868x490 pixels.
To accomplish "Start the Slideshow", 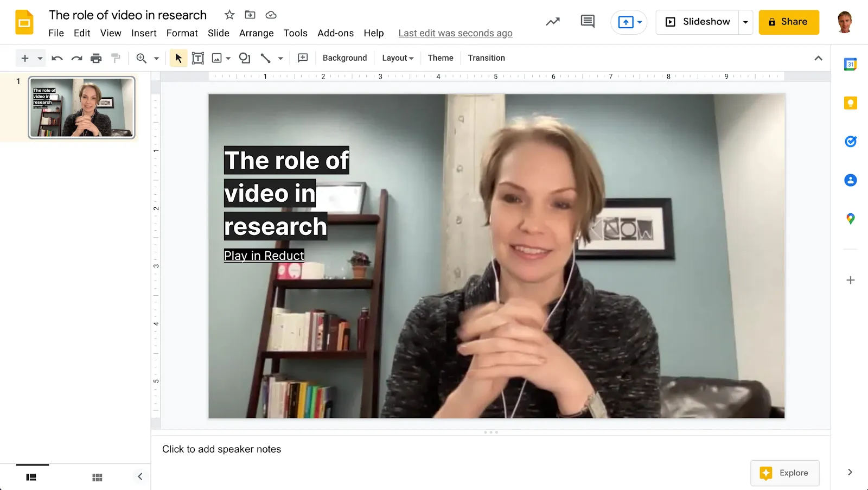I will coord(698,22).
